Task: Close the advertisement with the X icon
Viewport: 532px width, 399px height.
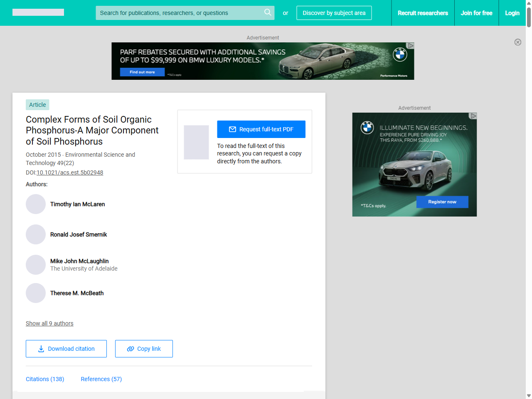Action: coord(517,42)
